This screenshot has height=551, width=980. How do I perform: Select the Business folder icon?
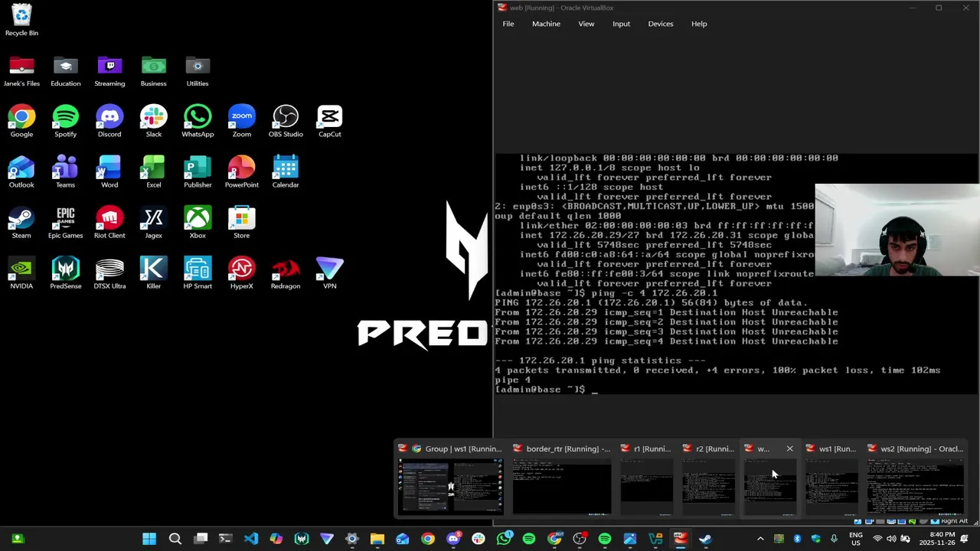[153, 71]
